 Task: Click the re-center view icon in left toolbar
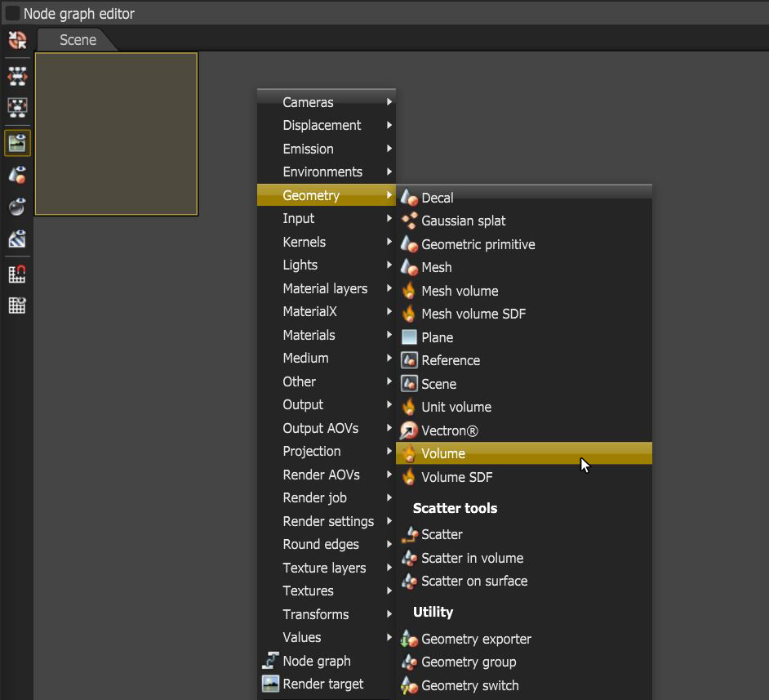[x=17, y=40]
